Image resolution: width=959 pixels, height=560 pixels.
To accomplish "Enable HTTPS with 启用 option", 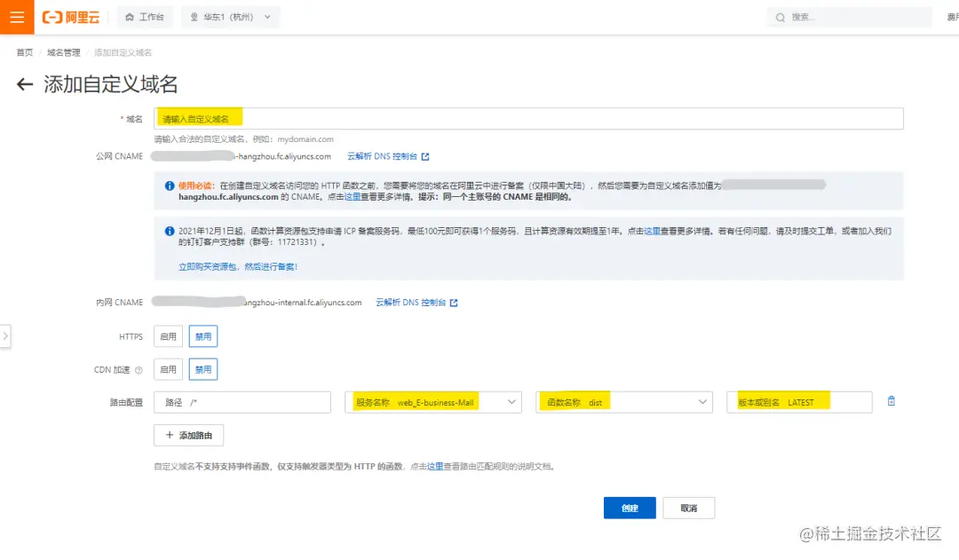I will (x=168, y=336).
